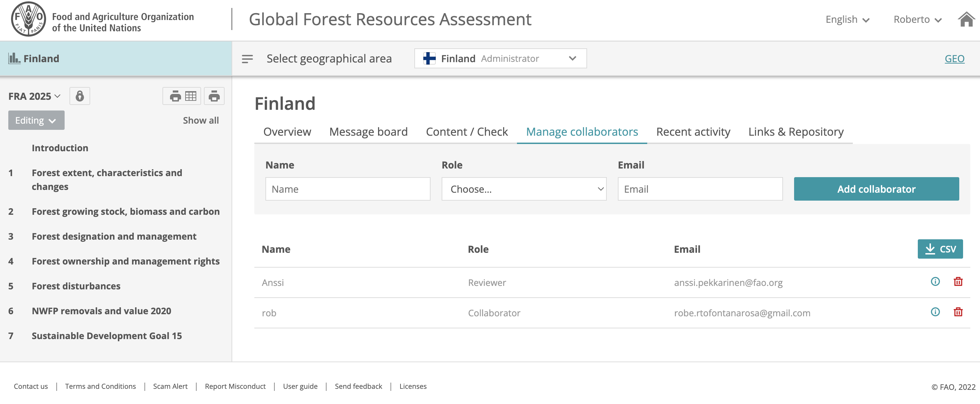
Task: Click the print icon on the right
Action: (x=214, y=96)
